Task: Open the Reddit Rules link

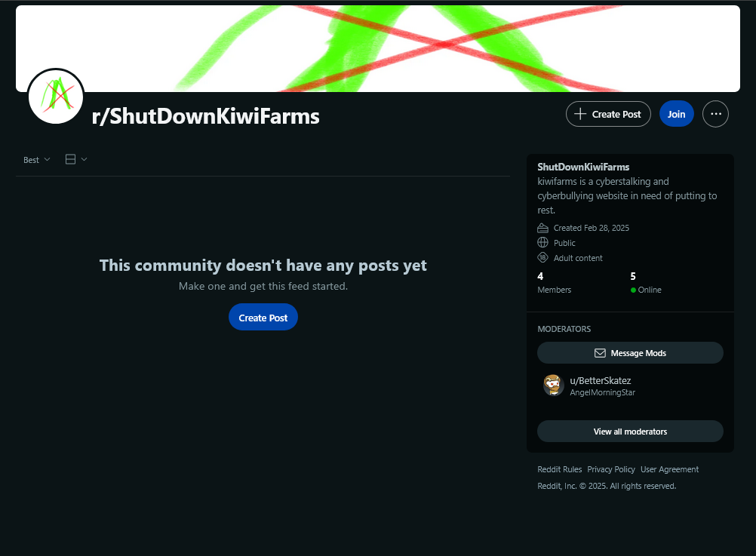Action: click(559, 469)
